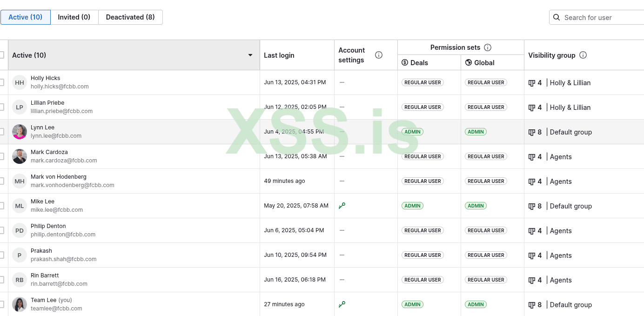The height and width of the screenshot is (316, 644).
Task: Click the Visibility group info icon
Action: [x=583, y=55]
